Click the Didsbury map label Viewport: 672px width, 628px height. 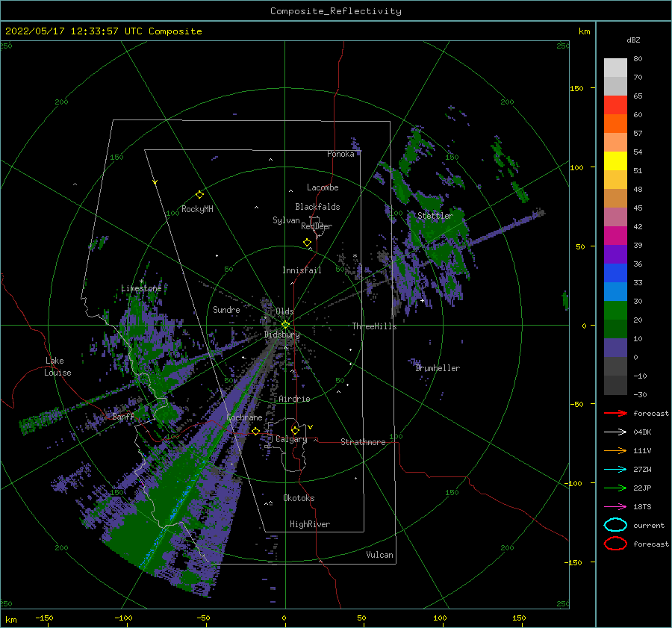281,335
